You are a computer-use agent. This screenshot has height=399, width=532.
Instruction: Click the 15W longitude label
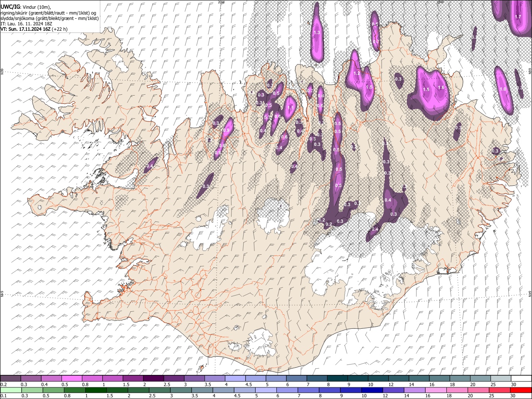(440, 2)
